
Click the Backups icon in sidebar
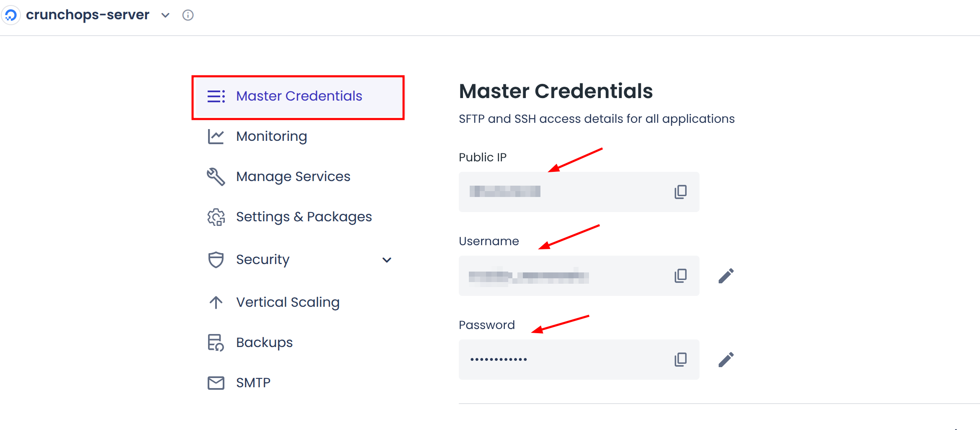pyautogui.click(x=216, y=342)
